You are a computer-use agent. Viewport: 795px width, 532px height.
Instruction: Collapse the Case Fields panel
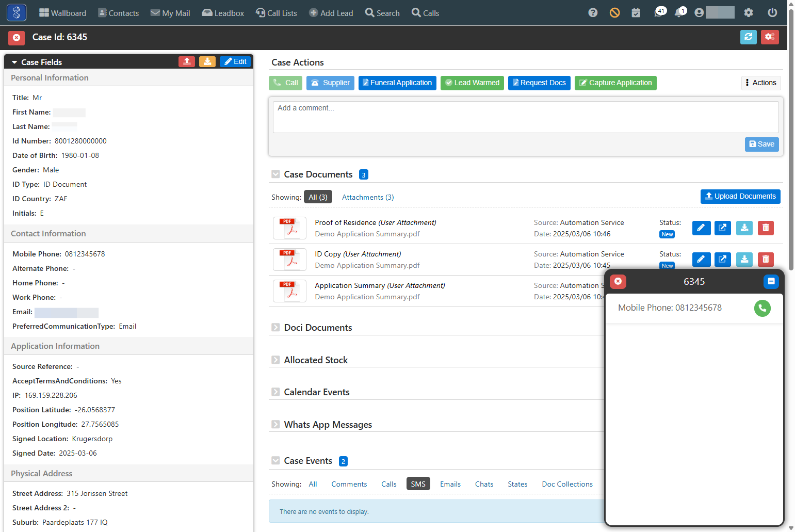pos(14,62)
